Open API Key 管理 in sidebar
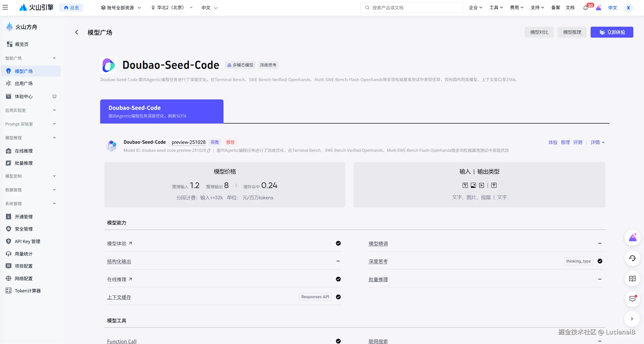 tap(27, 241)
